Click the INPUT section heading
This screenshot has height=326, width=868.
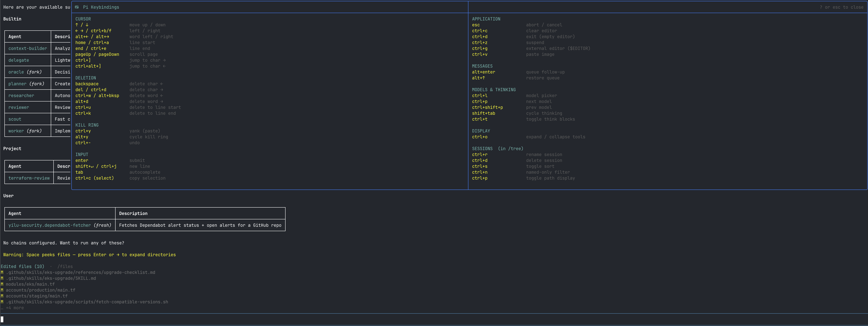pyautogui.click(x=82, y=155)
